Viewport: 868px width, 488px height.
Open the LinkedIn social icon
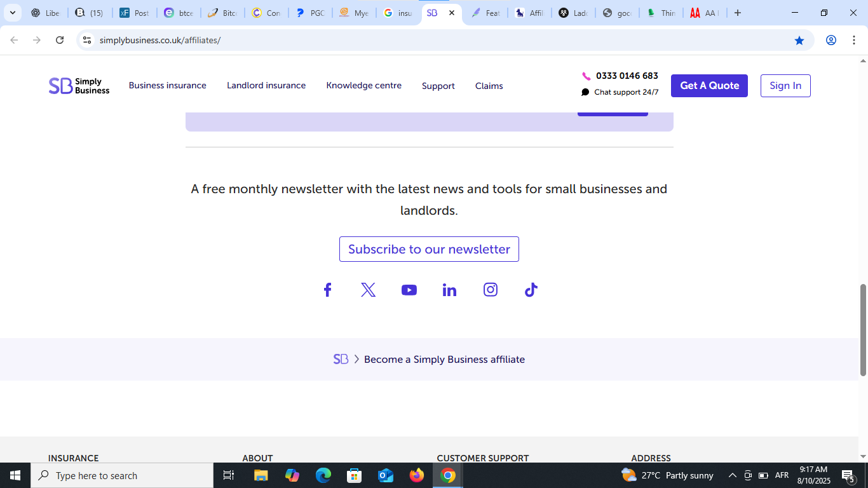click(x=449, y=290)
